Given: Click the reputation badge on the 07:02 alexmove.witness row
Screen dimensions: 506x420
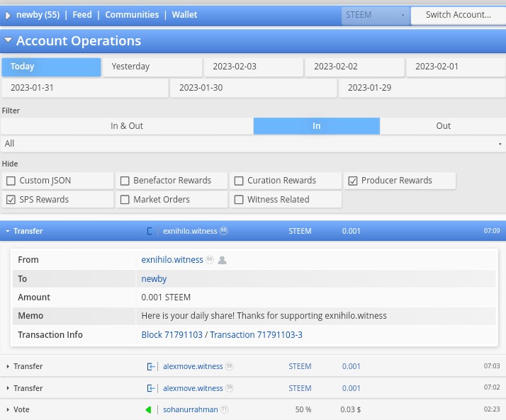Looking at the screenshot, I should pyautogui.click(x=229, y=387).
